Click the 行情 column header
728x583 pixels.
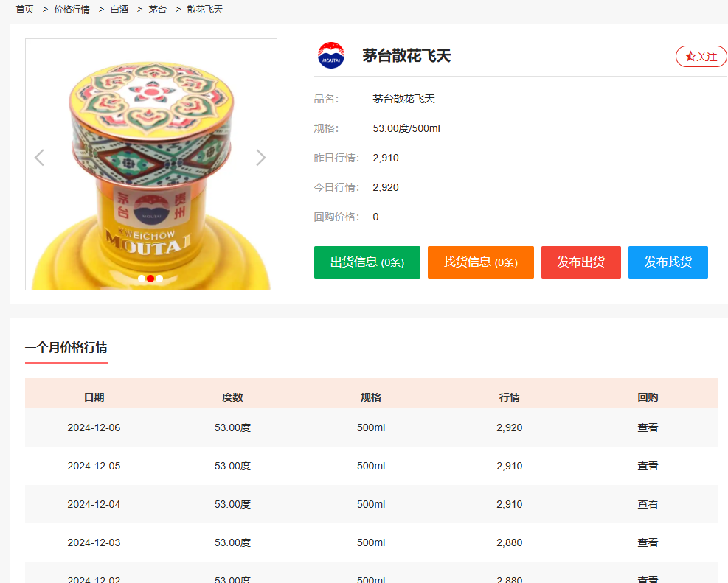pos(510,397)
